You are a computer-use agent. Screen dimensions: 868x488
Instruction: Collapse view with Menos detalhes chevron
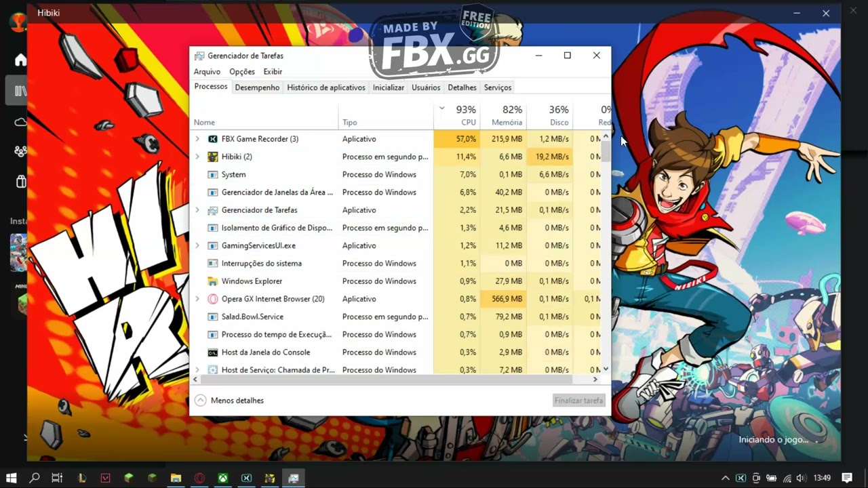coord(200,401)
